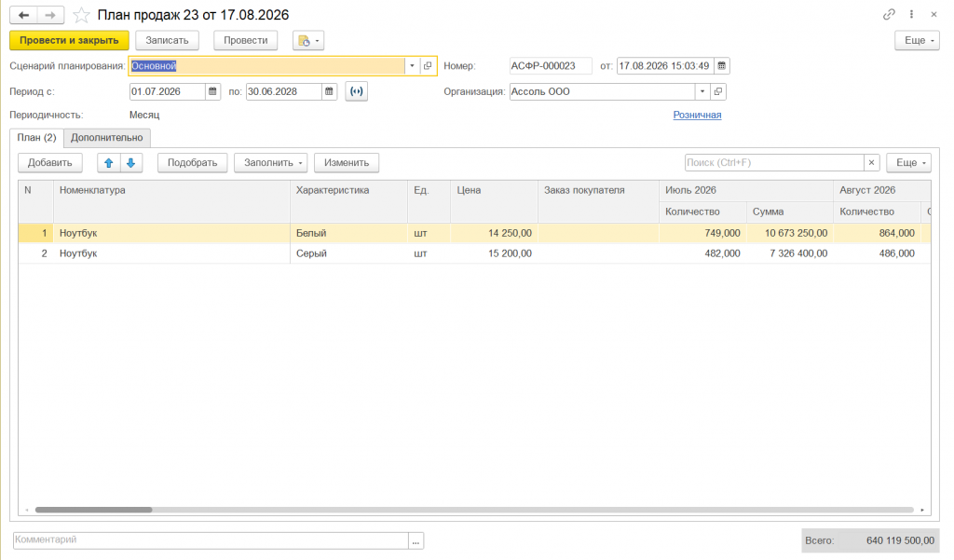Image resolution: width=954 pixels, height=560 pixels.
Task: Switch to Дополнительно tab
Action: (x=106, y=138)
